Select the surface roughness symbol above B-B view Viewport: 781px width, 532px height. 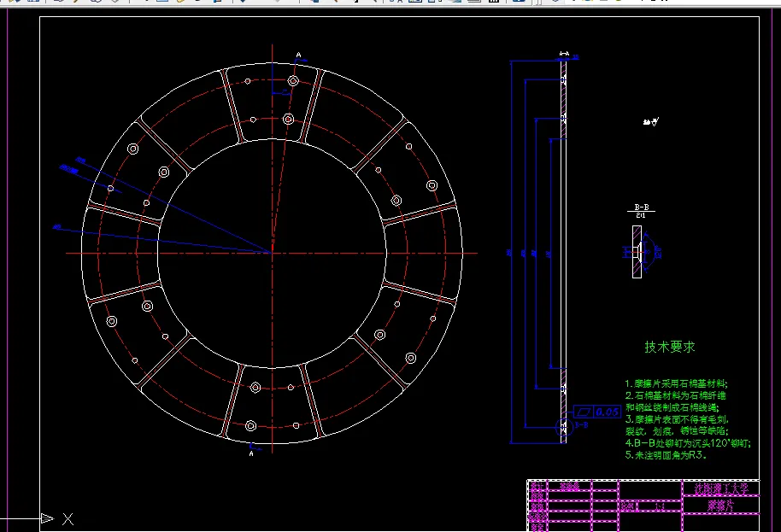click(x=651, y=121)
